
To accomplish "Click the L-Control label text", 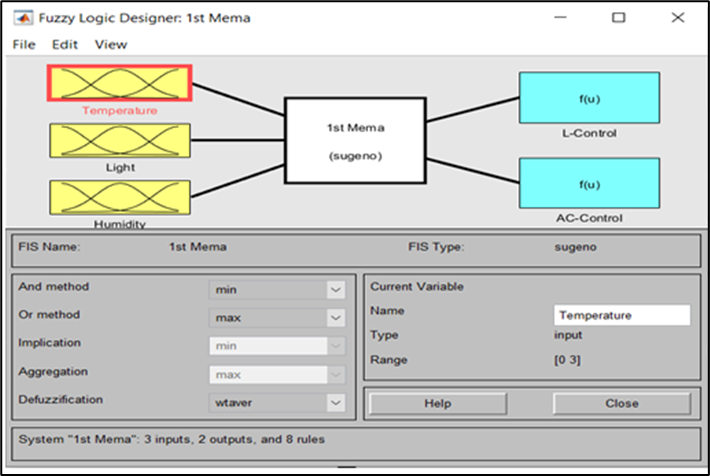I will tap(589, 133).
